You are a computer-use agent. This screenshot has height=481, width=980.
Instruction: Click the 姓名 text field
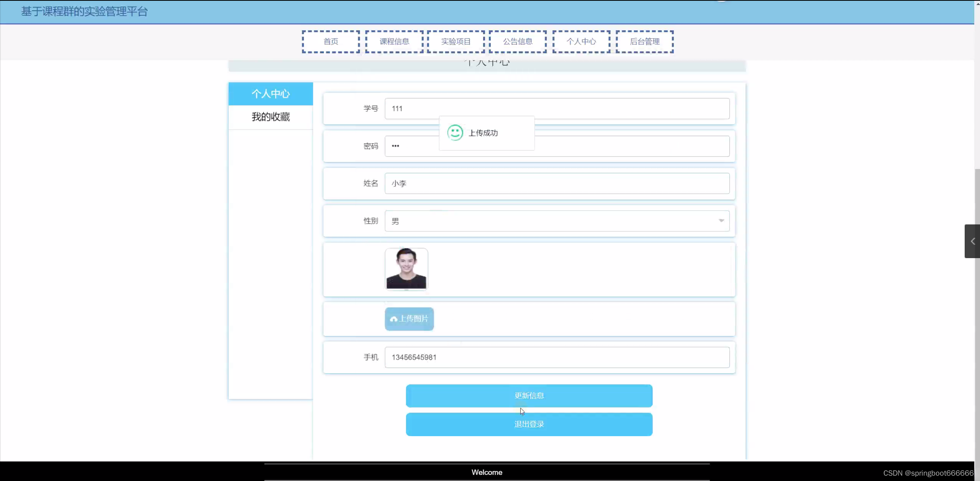point(557,183)
